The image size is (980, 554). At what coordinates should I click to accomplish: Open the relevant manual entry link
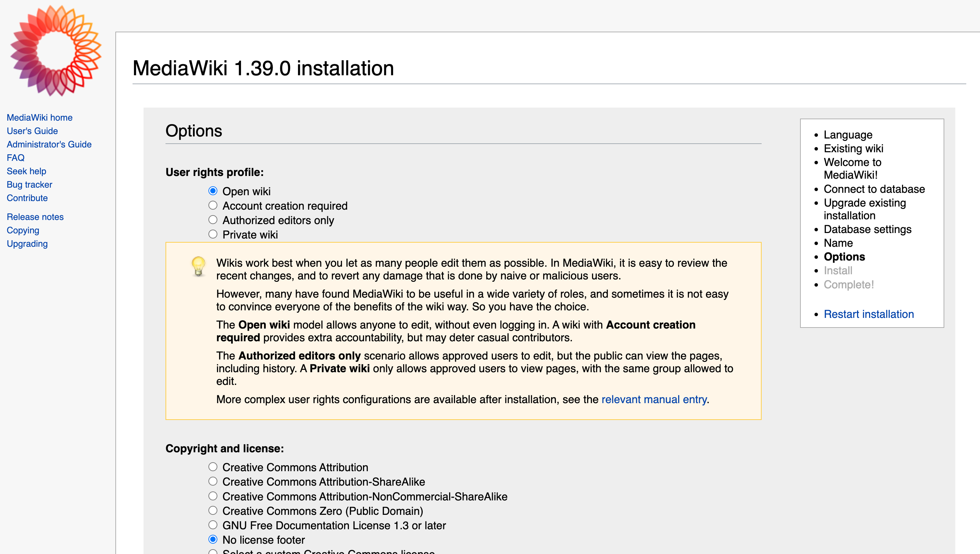pos(654,399)
